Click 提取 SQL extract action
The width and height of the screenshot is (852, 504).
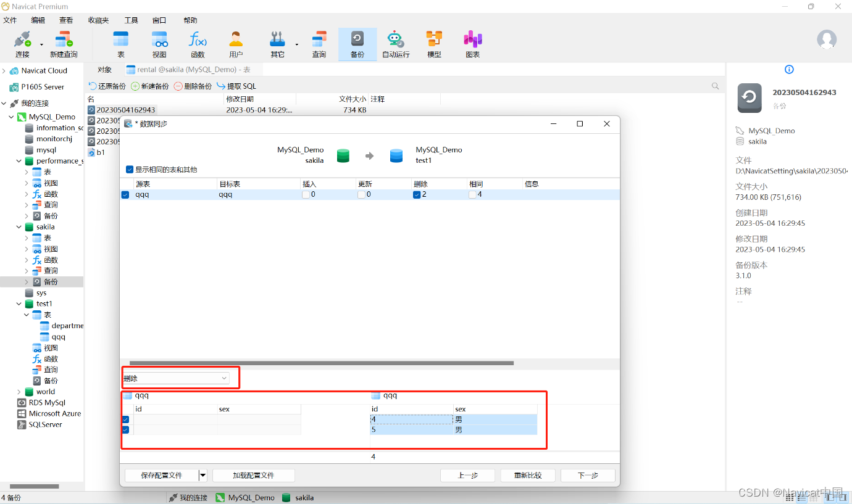click(x=236, y=86)
